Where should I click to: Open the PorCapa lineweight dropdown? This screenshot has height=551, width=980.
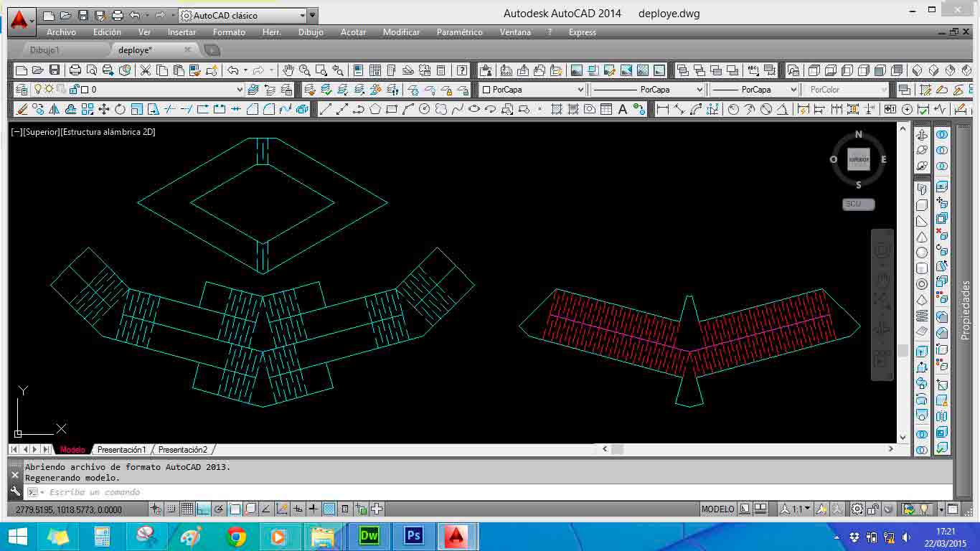click(755, 90)
